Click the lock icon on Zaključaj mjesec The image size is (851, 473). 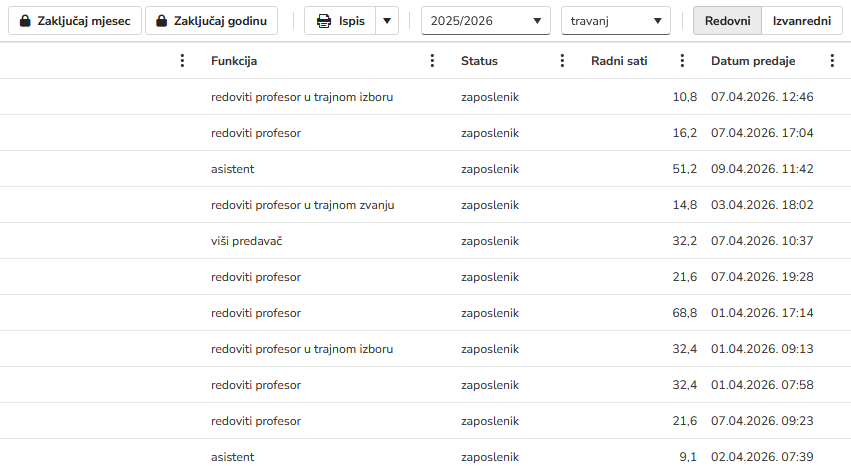tap(25, 21)
